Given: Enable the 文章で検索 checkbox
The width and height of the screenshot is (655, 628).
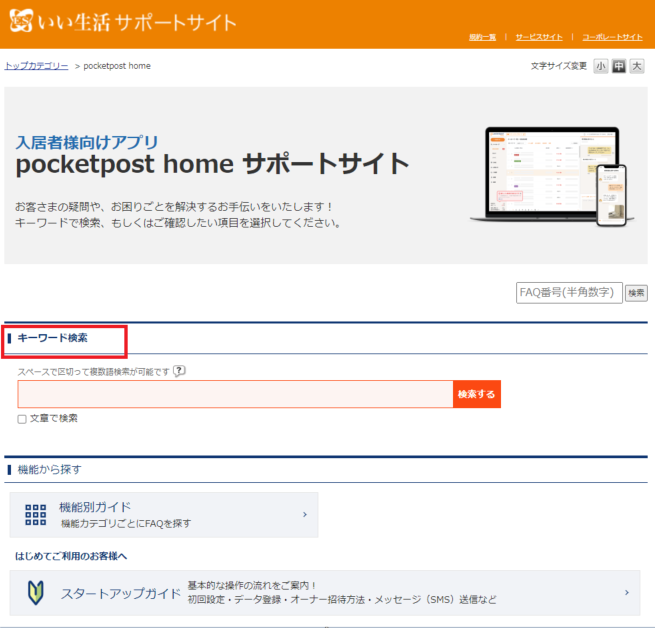Looking at the screenshot, I should click(x=22, y=419).
